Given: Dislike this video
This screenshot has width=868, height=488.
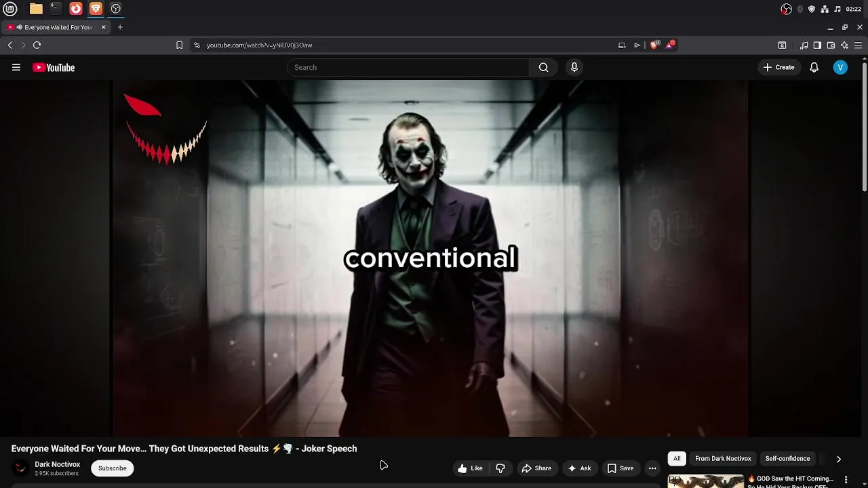Looking at the screenshot, I should click(x=500, y=468).
